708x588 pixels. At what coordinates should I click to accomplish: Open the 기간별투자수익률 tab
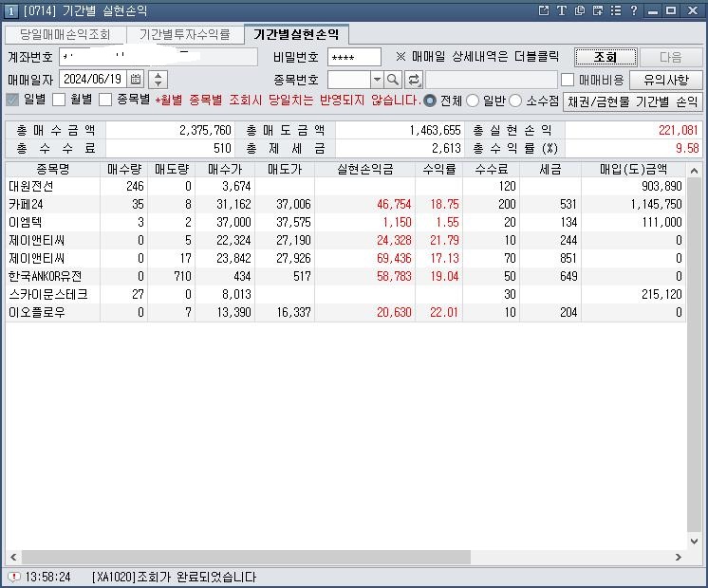tap(184, 34)
